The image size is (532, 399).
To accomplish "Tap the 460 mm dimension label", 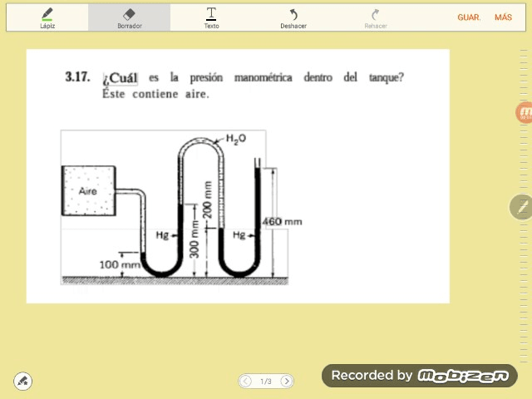I will click(x=283, y=222).
